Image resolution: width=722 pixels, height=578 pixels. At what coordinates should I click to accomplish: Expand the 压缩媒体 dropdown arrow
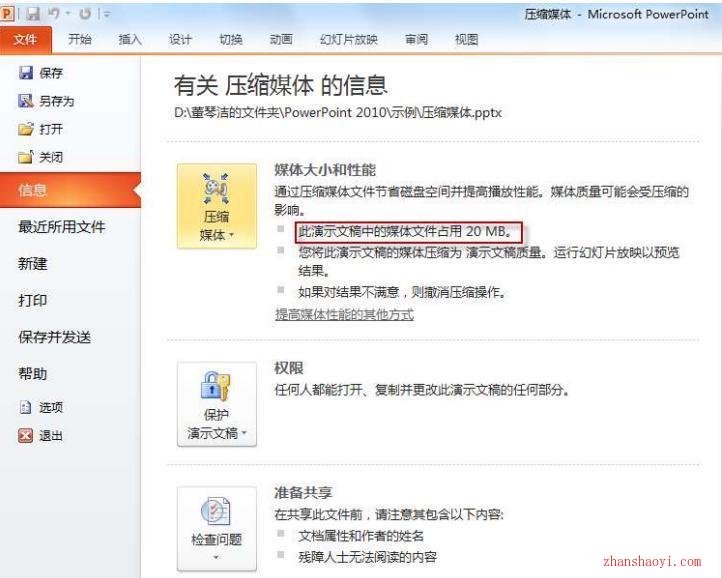(x=232, y=235)
